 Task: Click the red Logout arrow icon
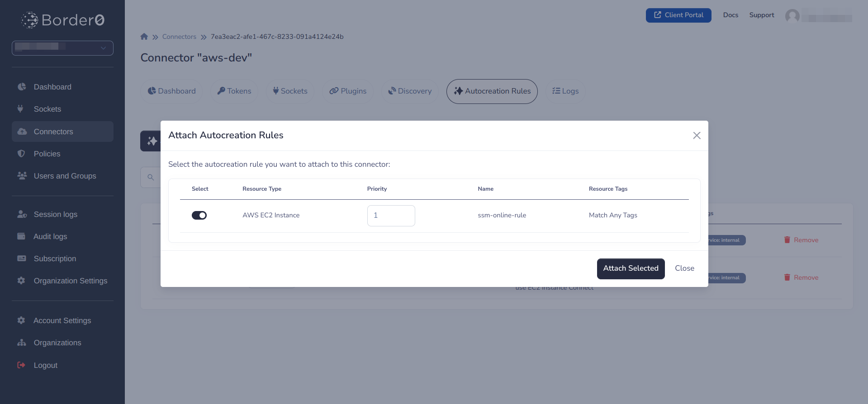[21, 365]
